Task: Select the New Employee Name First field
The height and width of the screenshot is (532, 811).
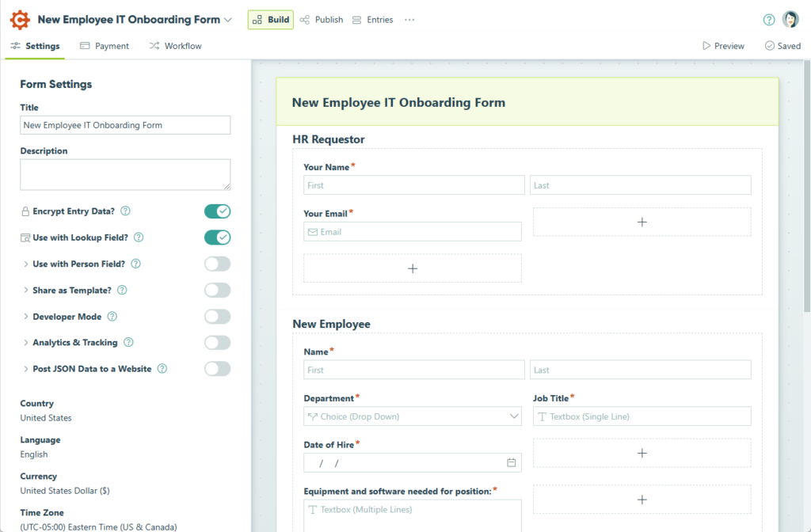Action: tap(413, 370)
